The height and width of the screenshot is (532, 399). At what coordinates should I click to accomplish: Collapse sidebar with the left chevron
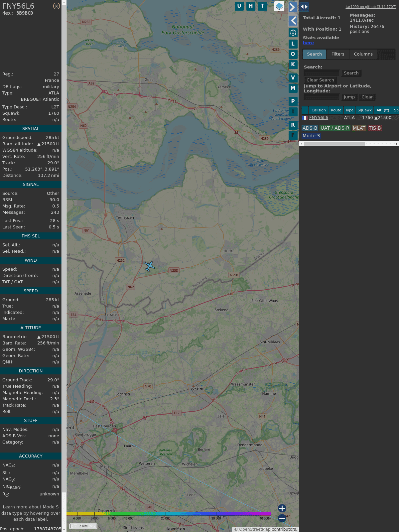click(x=293, y=21)
